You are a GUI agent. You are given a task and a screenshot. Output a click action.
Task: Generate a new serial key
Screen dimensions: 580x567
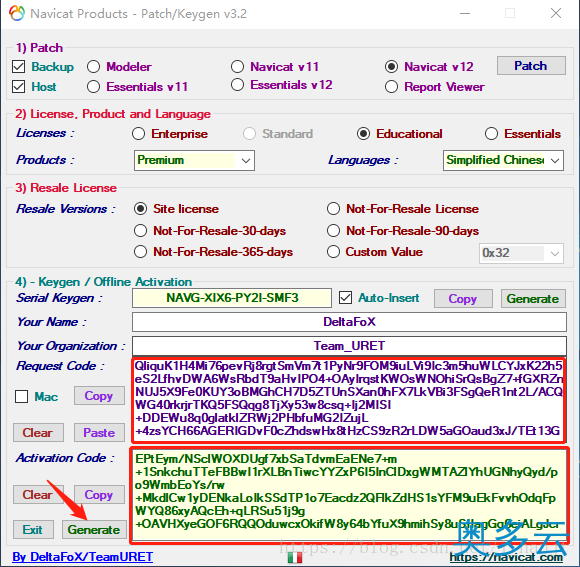click(x=533, y=298)
